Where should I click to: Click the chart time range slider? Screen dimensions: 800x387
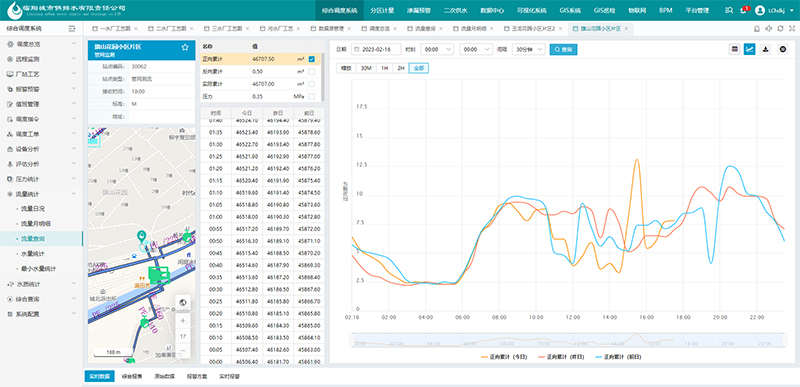[x=566, y=341]
